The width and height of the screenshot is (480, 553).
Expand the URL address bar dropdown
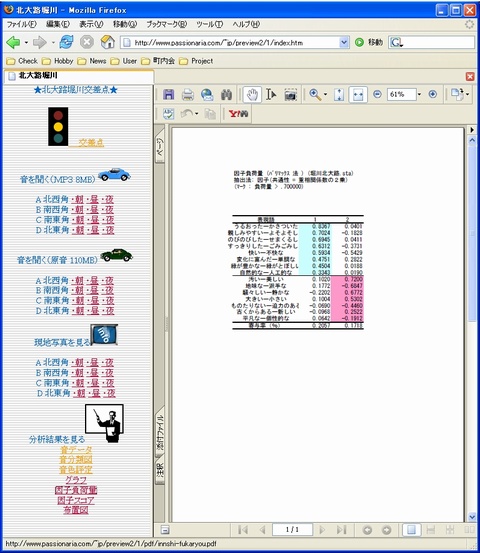click(x=344, y=43)
